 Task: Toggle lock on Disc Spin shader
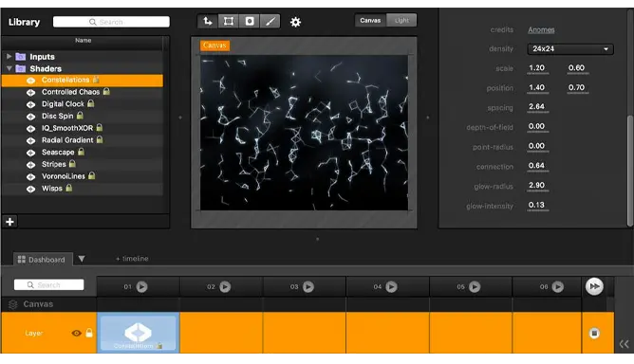click(80, 116)
